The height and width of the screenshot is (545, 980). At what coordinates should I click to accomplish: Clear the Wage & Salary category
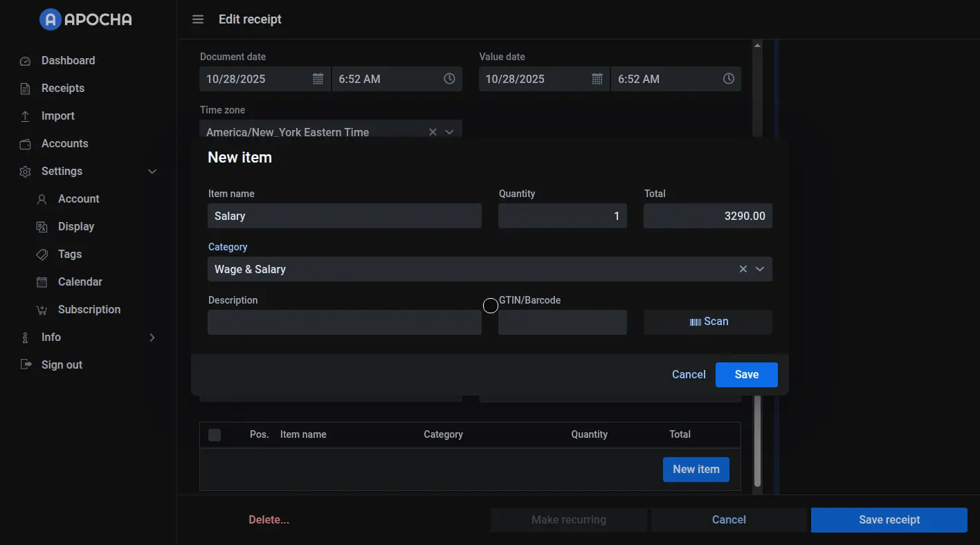pyautogui.click(x=743, y=269)
